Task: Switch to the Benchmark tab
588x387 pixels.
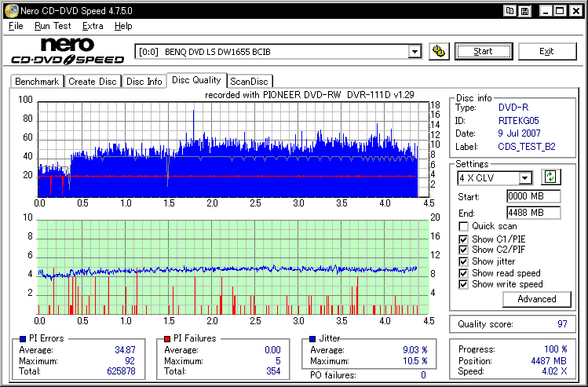Action: click(x=37, y=82)
